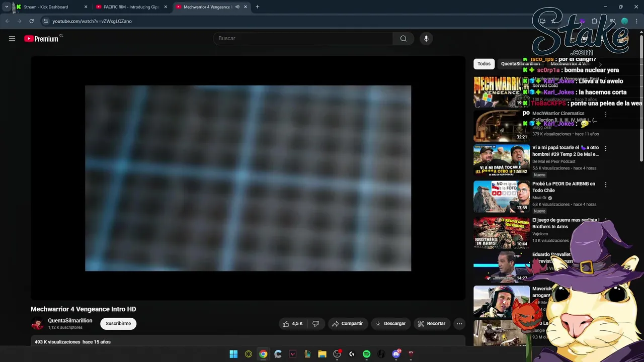Open 'Probé Lo PEOR De AIRBNB' thumbnail

click(501, 197)
